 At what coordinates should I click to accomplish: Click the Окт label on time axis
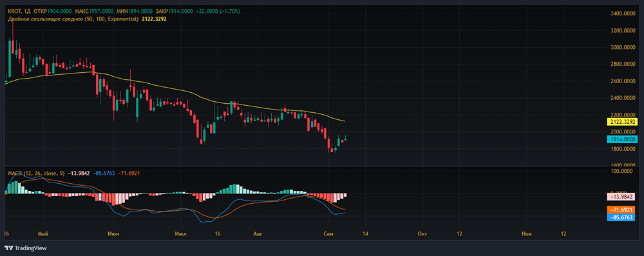tap(422, 234)
